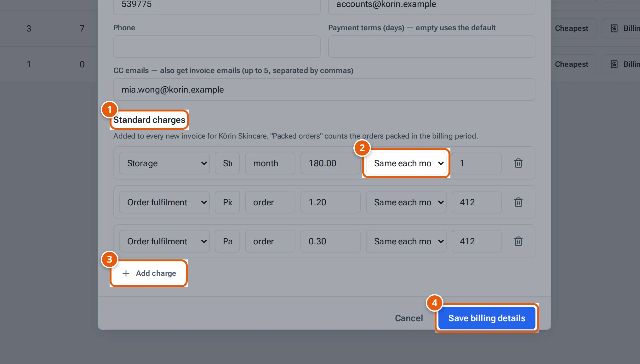Screen dimensions: 640x364
Task: Edit the 'St' description field in Storage row
Action: [227, 163]
